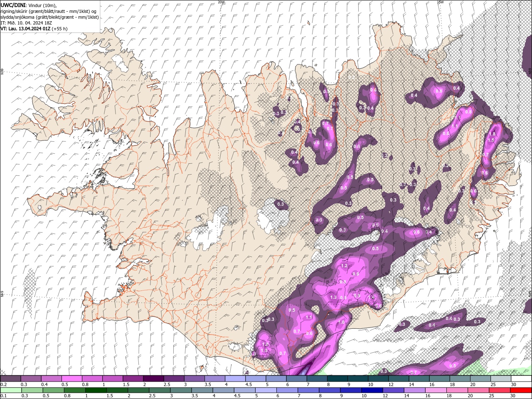This screenshot has height=399, width=532.
Task: Select the 9 royal blue swatch in the bottom rain legend row
Action: point(351,390)
